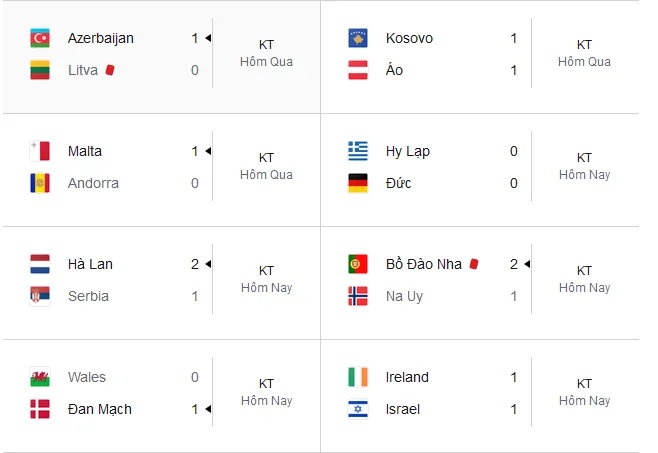Click KT Hôm Qua status for Kosovo match
Image resolution: width=658 pixels, height=453 pixels.
[584, 53]
